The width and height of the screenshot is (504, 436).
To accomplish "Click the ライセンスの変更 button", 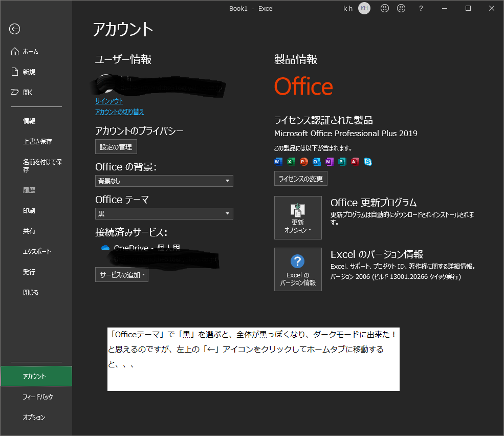I will point(300,179).
